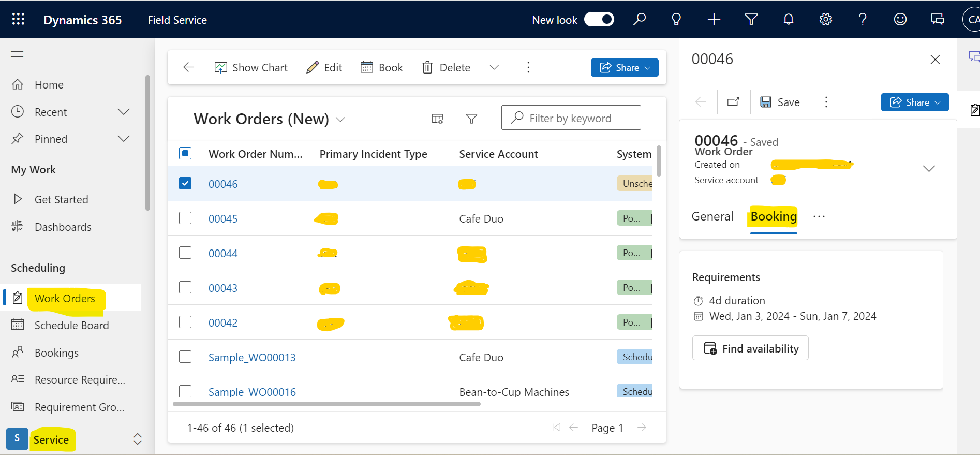The image size is (980, 455).
Task: Switch to the General tab
Action: click(712, 216)
